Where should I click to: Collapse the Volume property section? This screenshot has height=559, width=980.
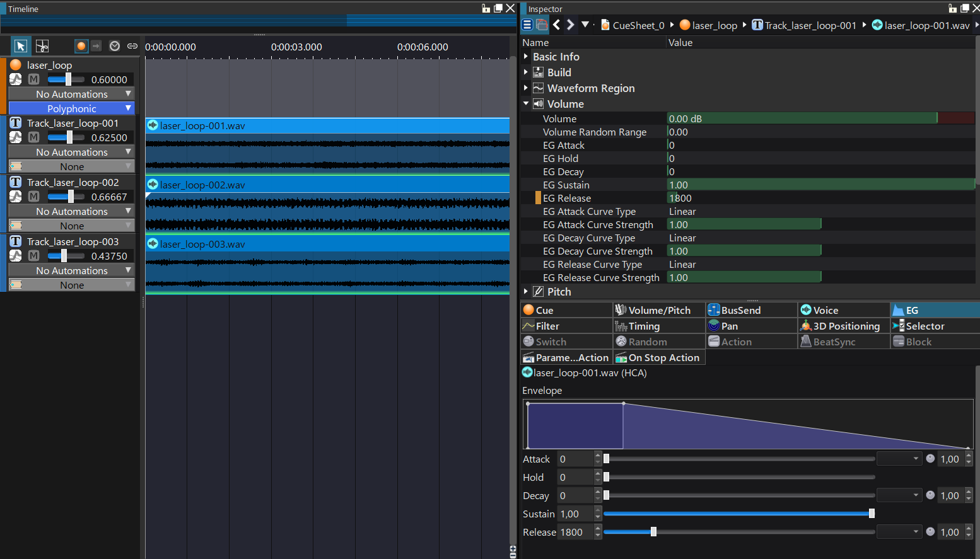click(526, 104)
